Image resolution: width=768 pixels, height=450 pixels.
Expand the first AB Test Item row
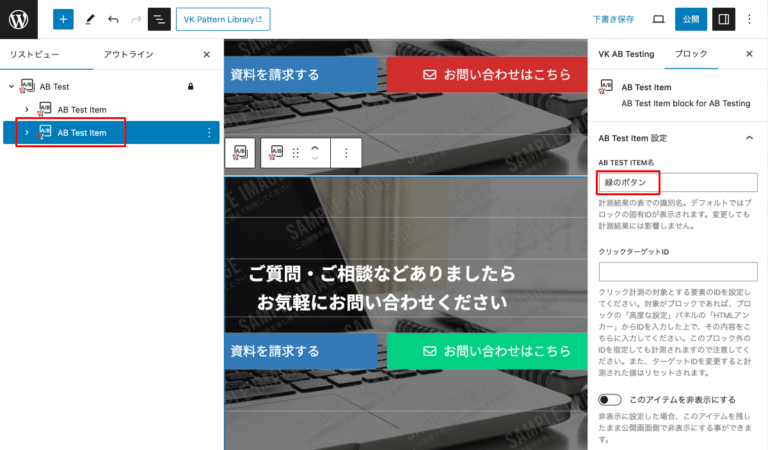pyautogui.click(x=27, y=110)
